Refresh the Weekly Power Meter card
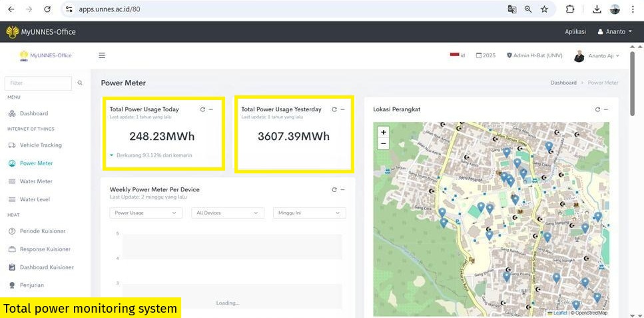The width and height of the screenshot is (644, 318). click(334, 190)
